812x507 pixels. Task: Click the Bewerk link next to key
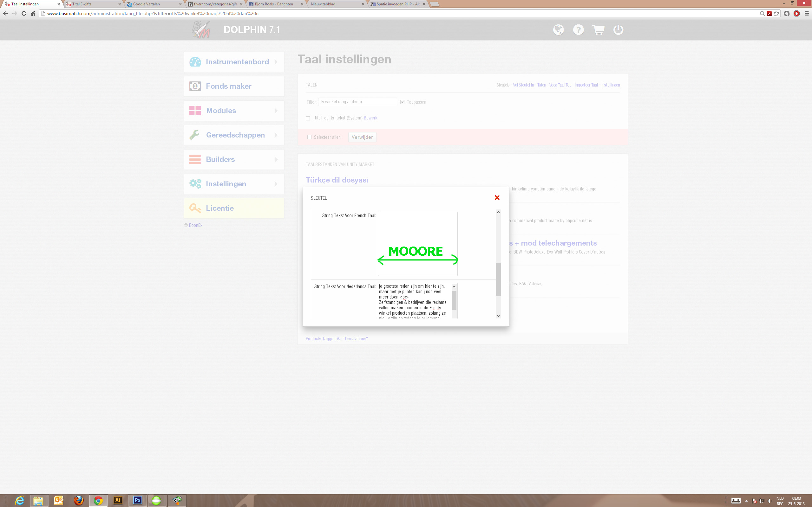tap(370, 118)
